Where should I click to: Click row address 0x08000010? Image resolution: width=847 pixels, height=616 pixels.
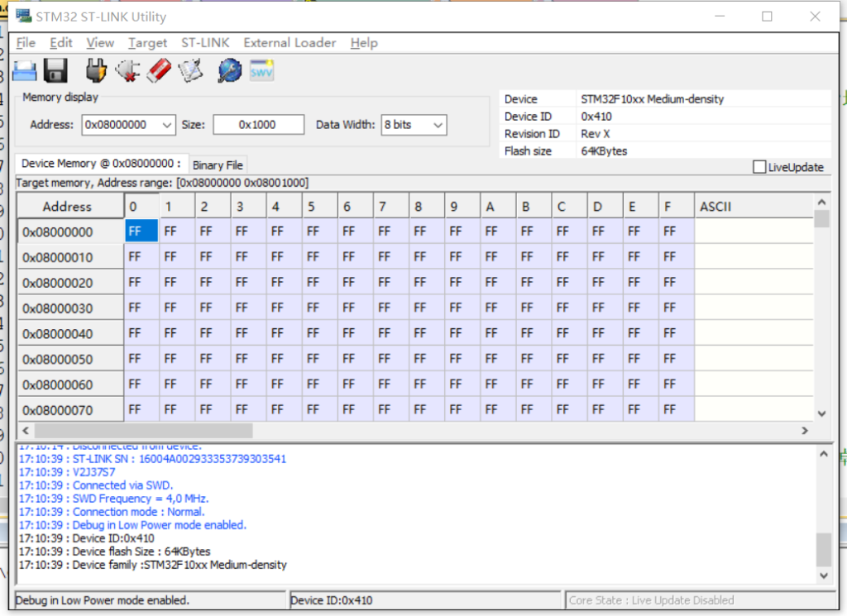tap(71, 257)
